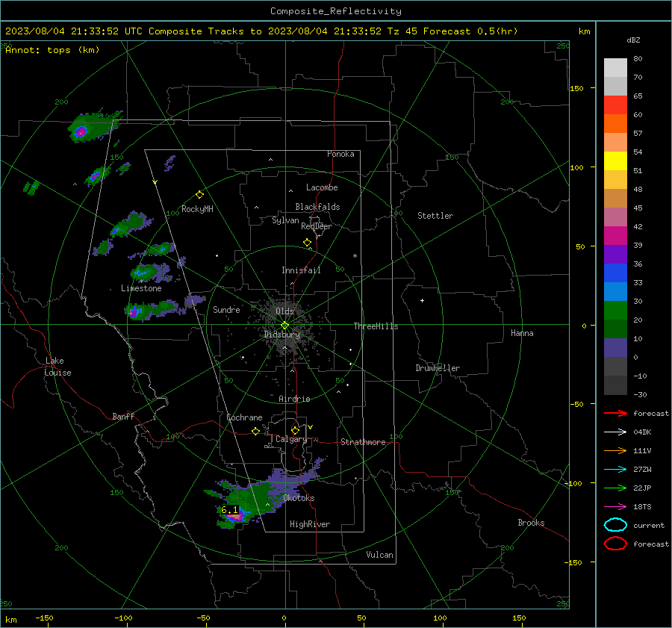Select the 39 dBZ magenta color swatch
Screen dimensions: 672x628
coord(615,235)
